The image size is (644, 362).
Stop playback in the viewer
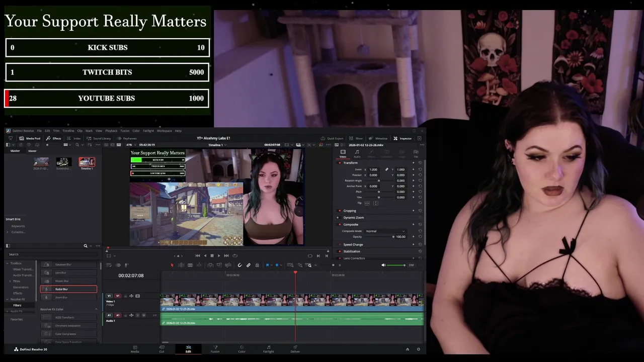tap(212, 255)
